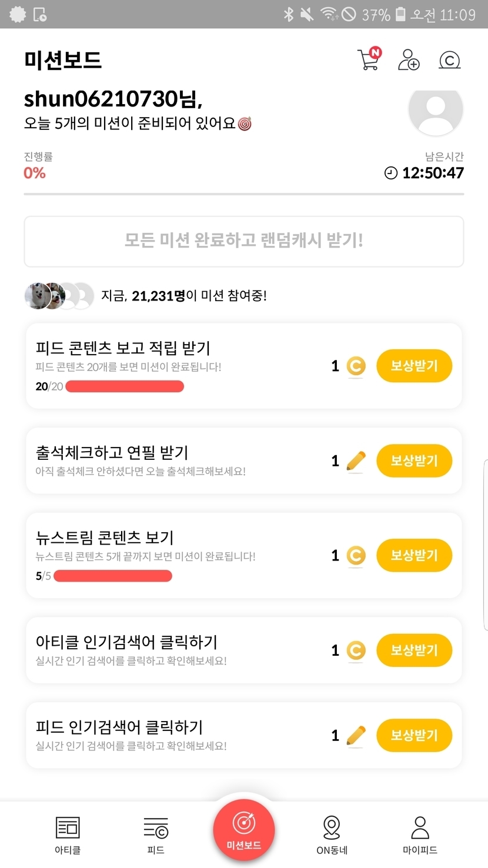Viewport: 488px width, 868px height.
Task: Tap the participant avatars thumbnails
Action: (59, 296)
